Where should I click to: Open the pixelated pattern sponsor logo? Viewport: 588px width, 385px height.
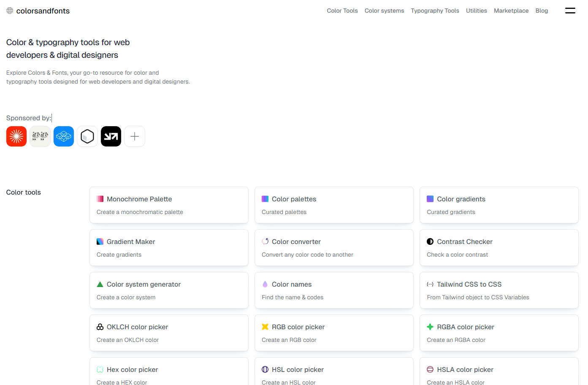coord(40,136)
